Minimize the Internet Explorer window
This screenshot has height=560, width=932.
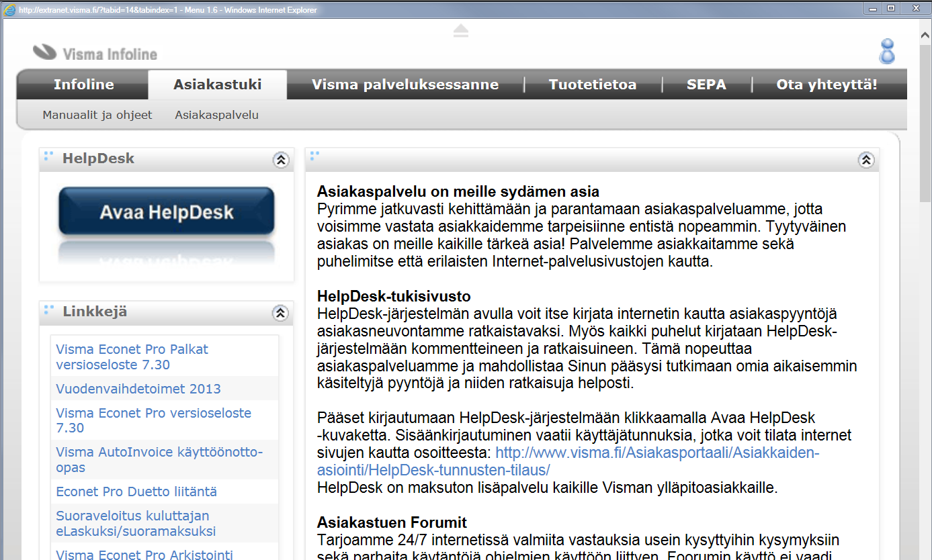872,8
